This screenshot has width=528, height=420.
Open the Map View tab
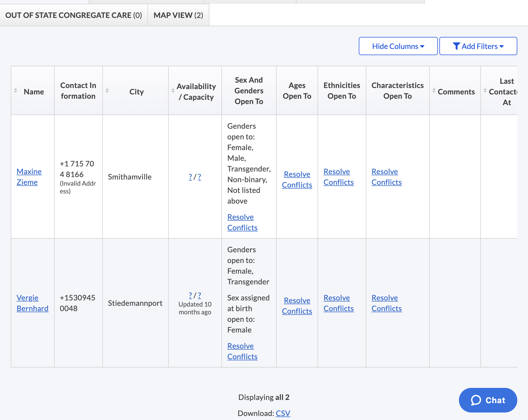[178, 15]
